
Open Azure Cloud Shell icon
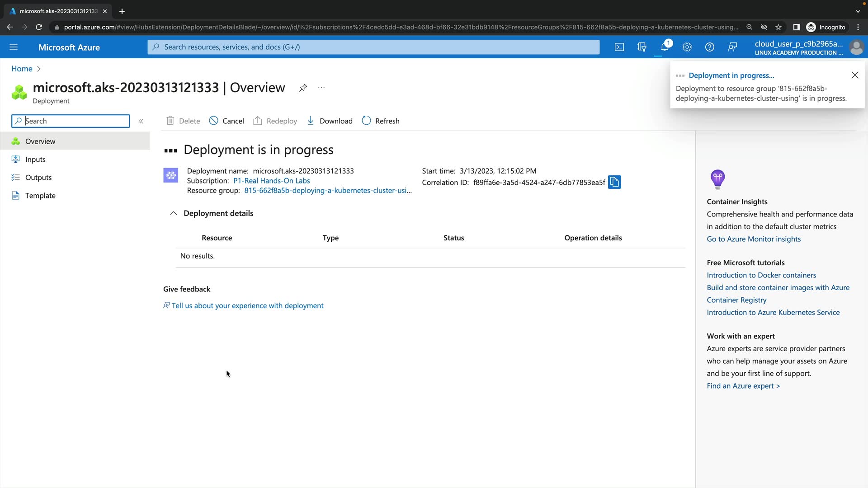(x=619, y=47)
